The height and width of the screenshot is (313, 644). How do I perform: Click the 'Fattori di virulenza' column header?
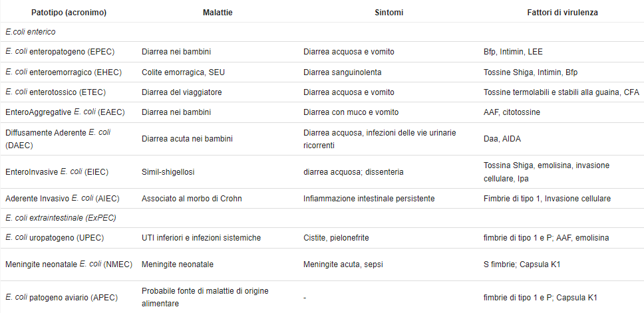[562, 13]
